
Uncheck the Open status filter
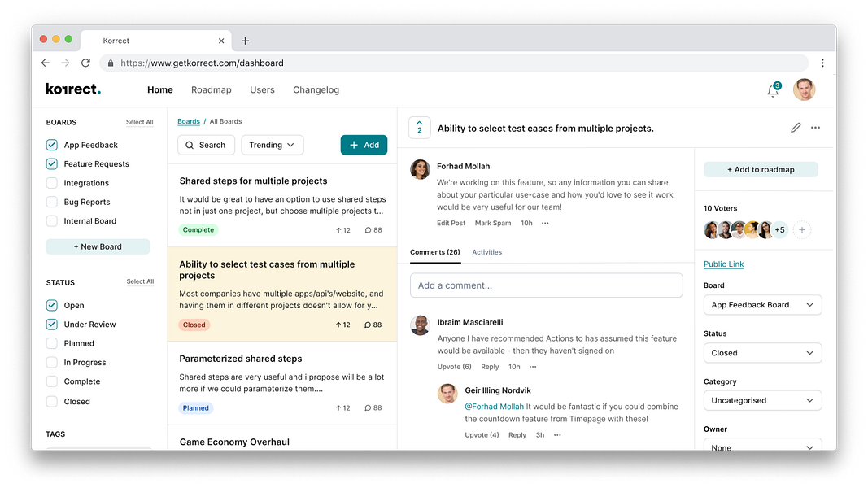tap(51, 306)
